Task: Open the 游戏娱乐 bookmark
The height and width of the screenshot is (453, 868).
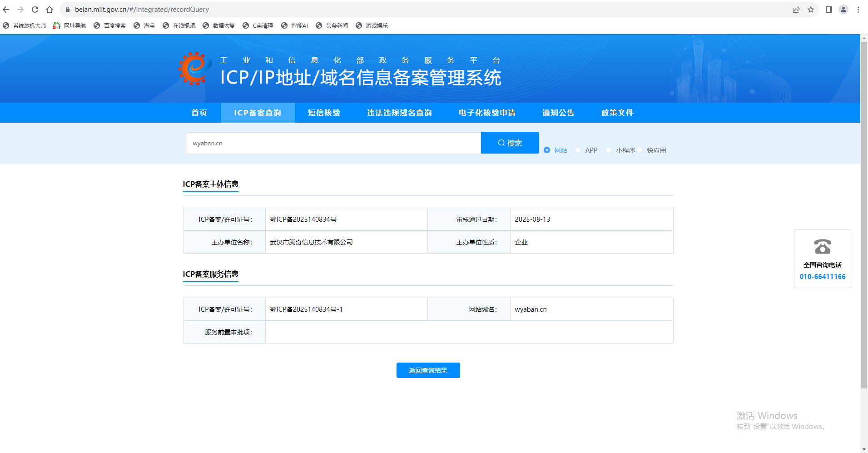Action: coord(372,26)
